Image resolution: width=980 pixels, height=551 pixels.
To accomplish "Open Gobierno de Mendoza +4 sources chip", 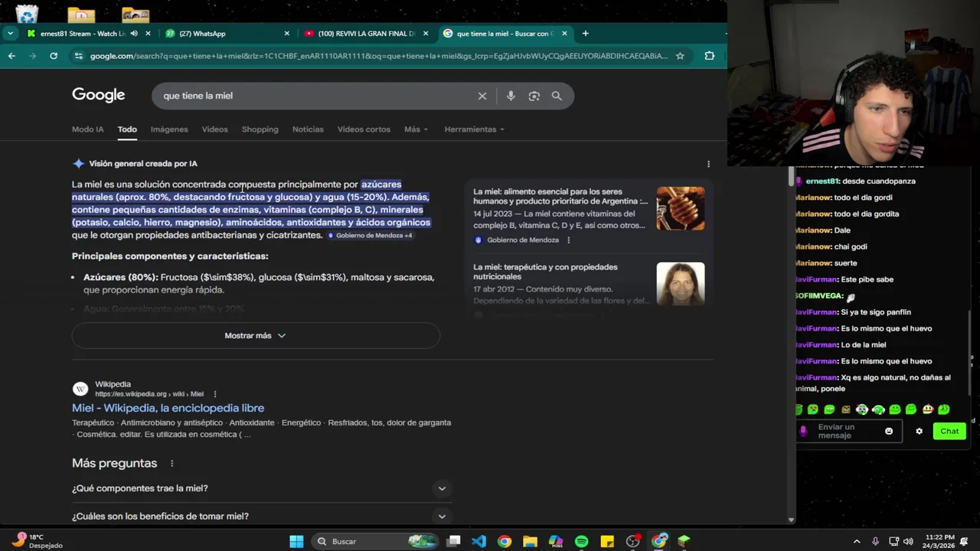I will tap(371, 236).
